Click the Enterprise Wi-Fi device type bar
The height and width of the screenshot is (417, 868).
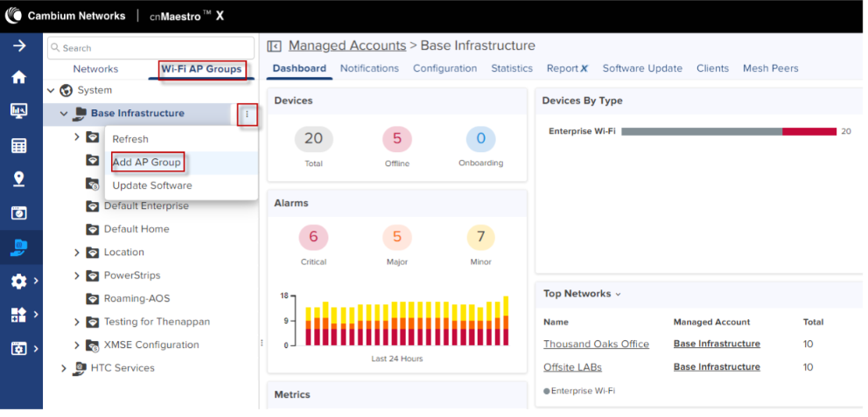[x=729, y=132]
